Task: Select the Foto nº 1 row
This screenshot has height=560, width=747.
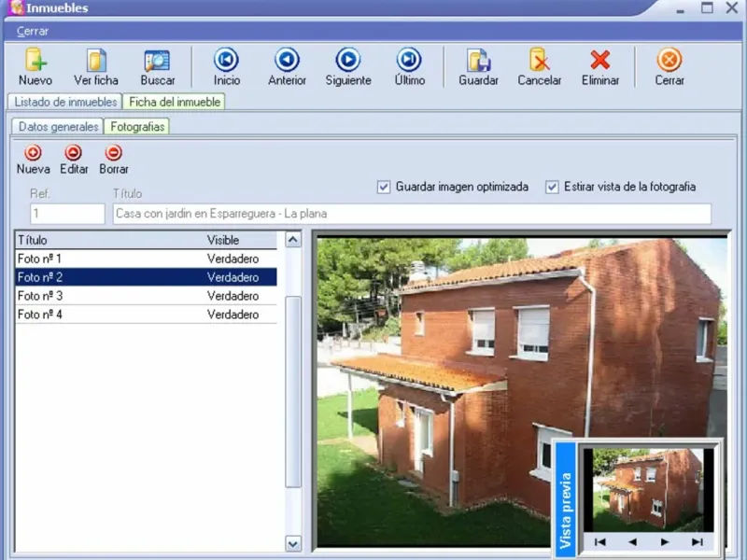Action: pos(146,259)
